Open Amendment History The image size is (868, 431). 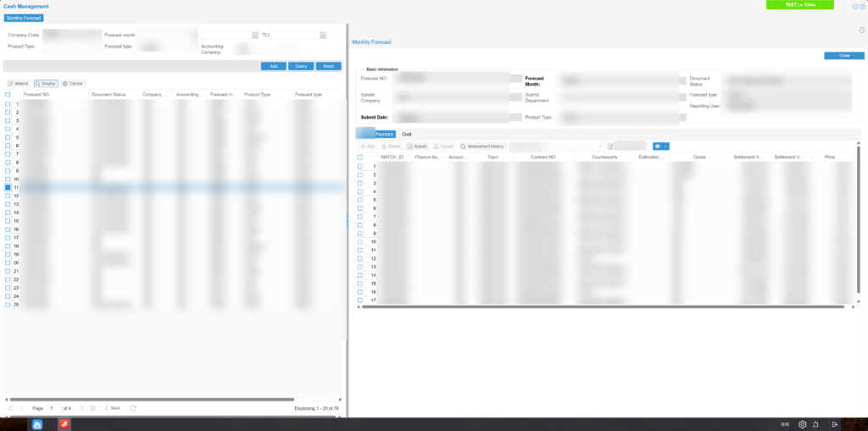pos(482,146)
